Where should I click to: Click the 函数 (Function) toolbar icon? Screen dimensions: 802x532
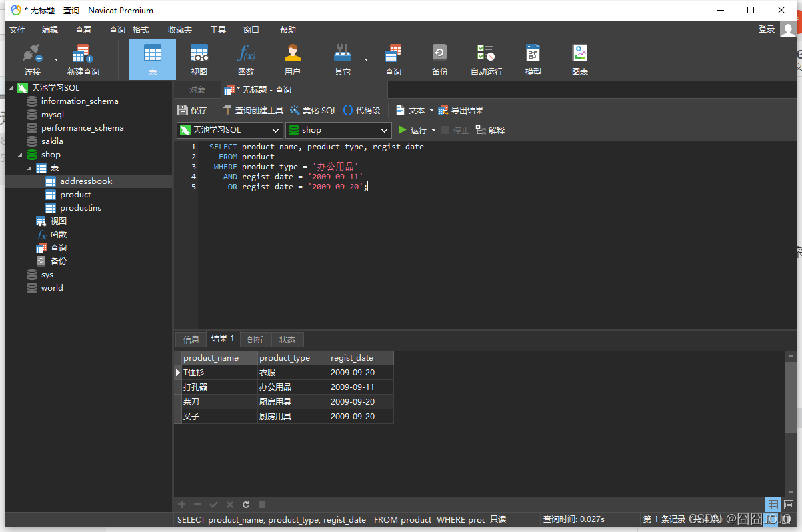[246, 60]
